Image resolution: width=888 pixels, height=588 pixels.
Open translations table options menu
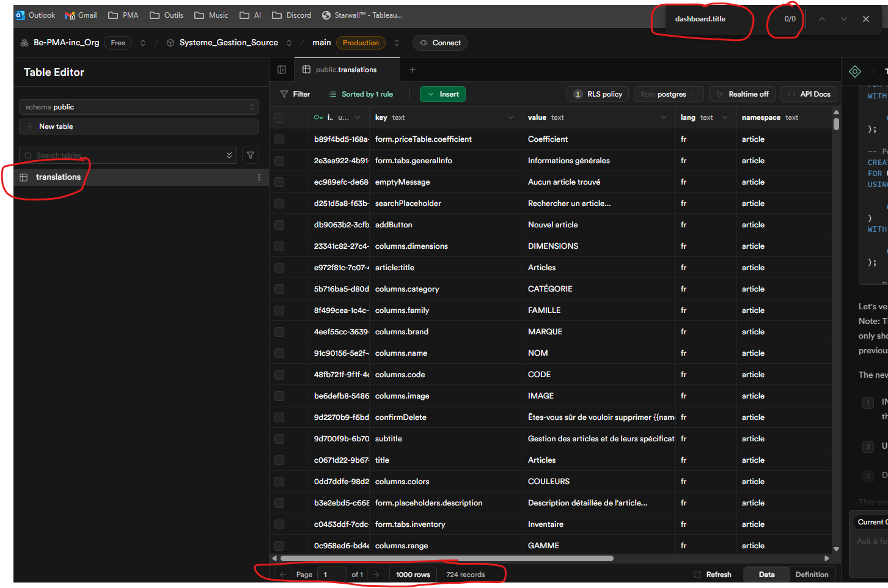(259, 177)
